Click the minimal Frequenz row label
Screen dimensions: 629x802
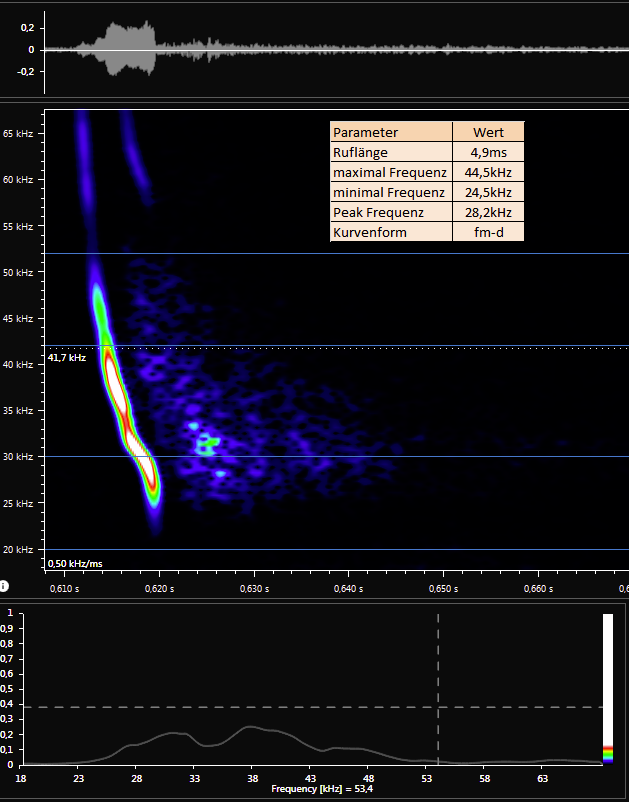click(x=390, y=192)
